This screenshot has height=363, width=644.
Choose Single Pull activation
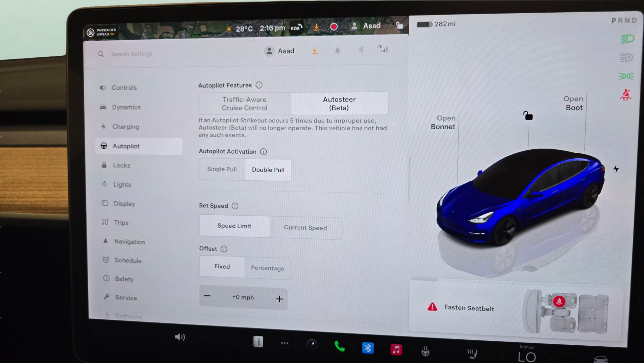tap(222, 169)
